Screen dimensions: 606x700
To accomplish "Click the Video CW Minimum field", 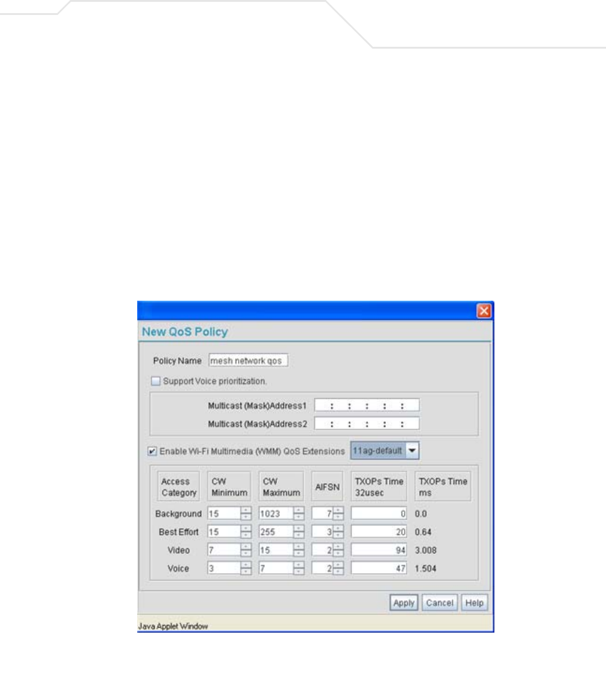I will 224,550.
